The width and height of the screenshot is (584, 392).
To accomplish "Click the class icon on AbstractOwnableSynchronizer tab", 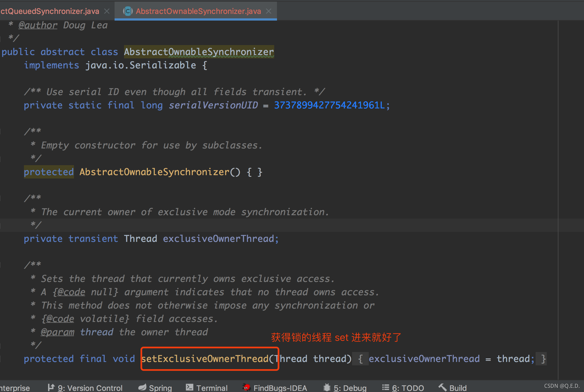I will (x=128, y=11).
